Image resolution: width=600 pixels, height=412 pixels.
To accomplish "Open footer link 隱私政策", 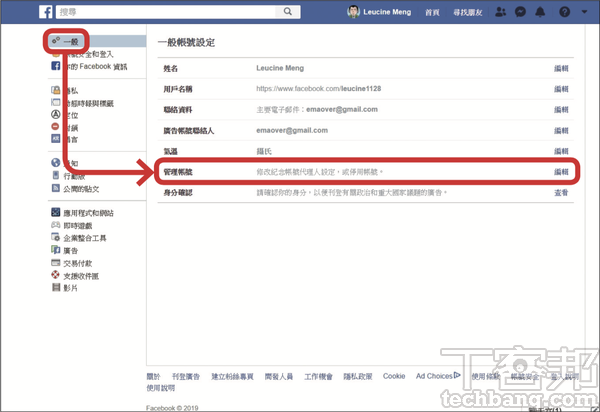I will click(x=358, y=376).
